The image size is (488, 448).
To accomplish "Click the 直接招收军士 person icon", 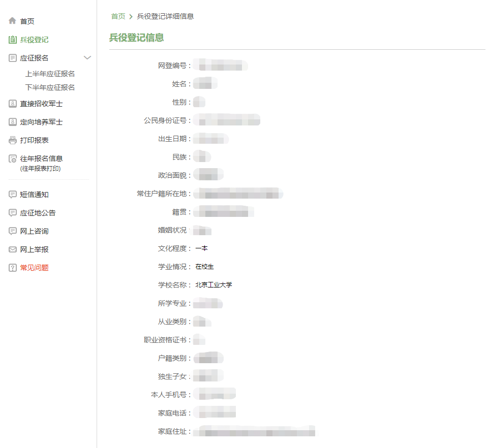I will [x=12, y=104].
